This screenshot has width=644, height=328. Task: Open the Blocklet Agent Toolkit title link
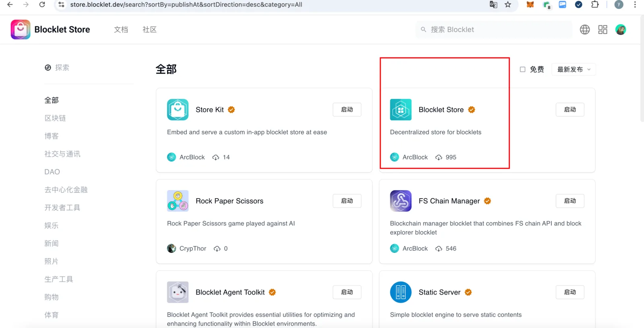click(x=230, y=292)
